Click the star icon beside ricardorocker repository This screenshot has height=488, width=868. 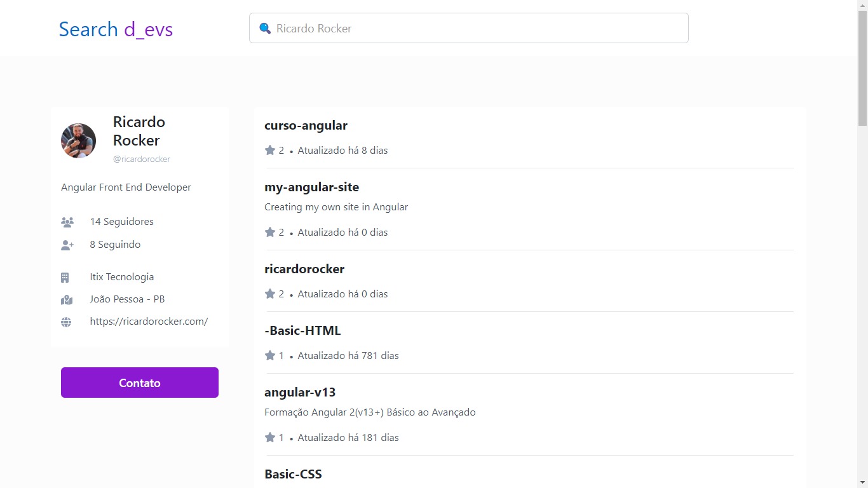pos(269,294)
